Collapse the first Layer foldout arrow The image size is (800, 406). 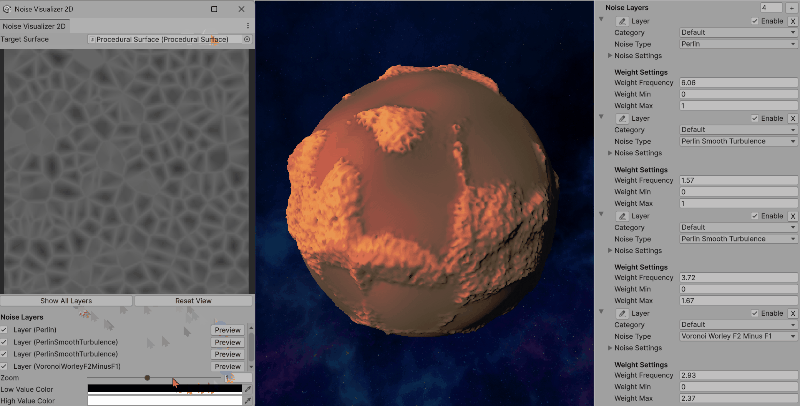601,20
